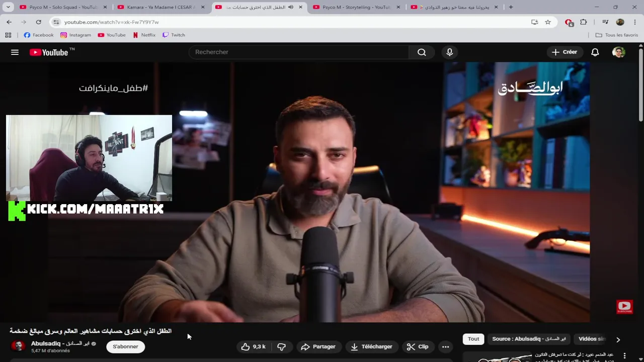Image resolution: width=644 pixels, height=362 pixels.
Task: Click the Partager button
Action: coord(318,347)
